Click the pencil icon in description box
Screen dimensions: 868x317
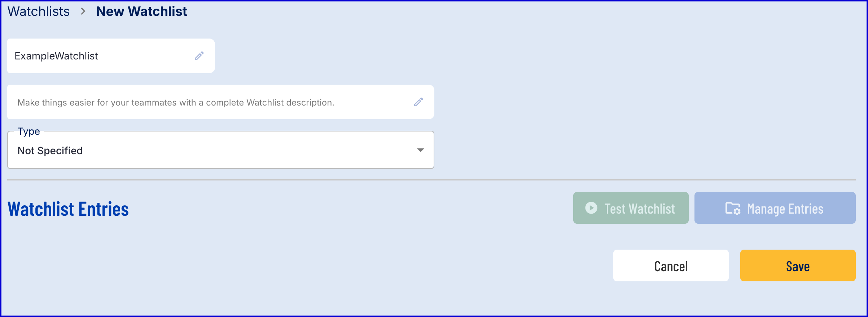click(x=418, y=102)
